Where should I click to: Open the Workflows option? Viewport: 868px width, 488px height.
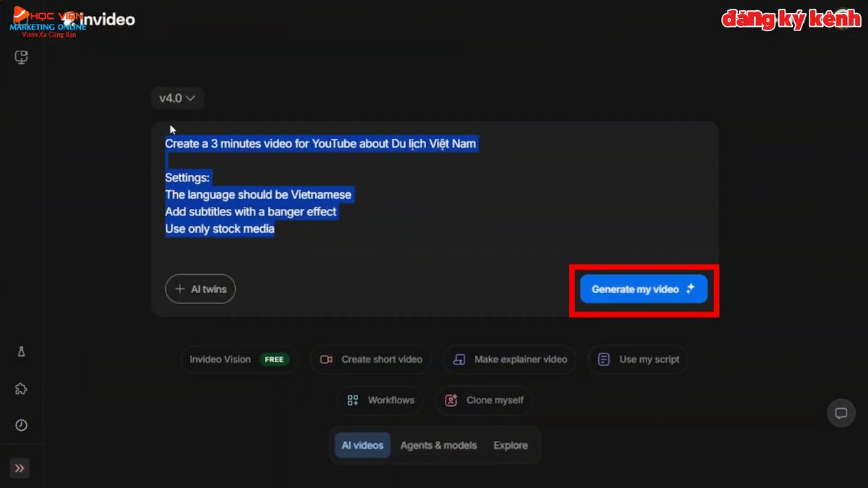tap(380, 400)
